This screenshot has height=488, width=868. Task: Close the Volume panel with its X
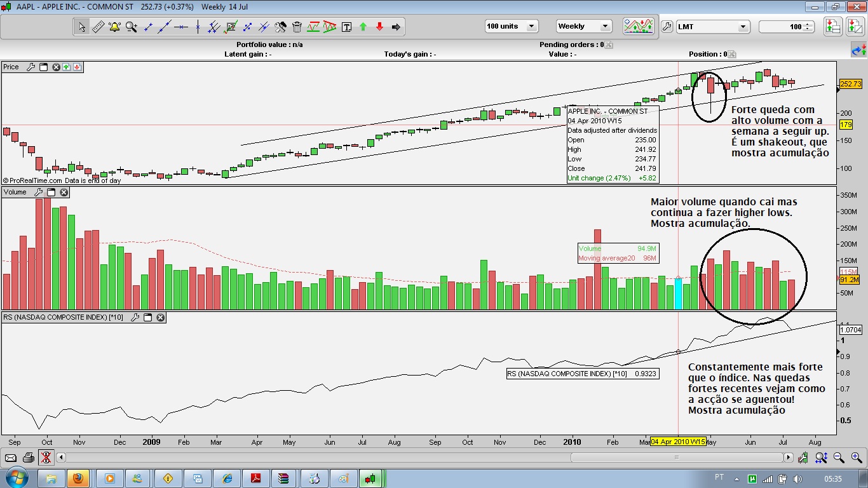click(x=64, y=192)
